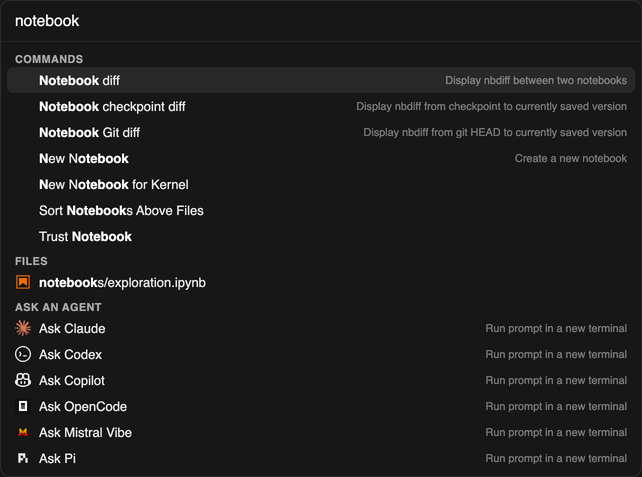Select Ask Pi agent entry

[x=321, y=458]
